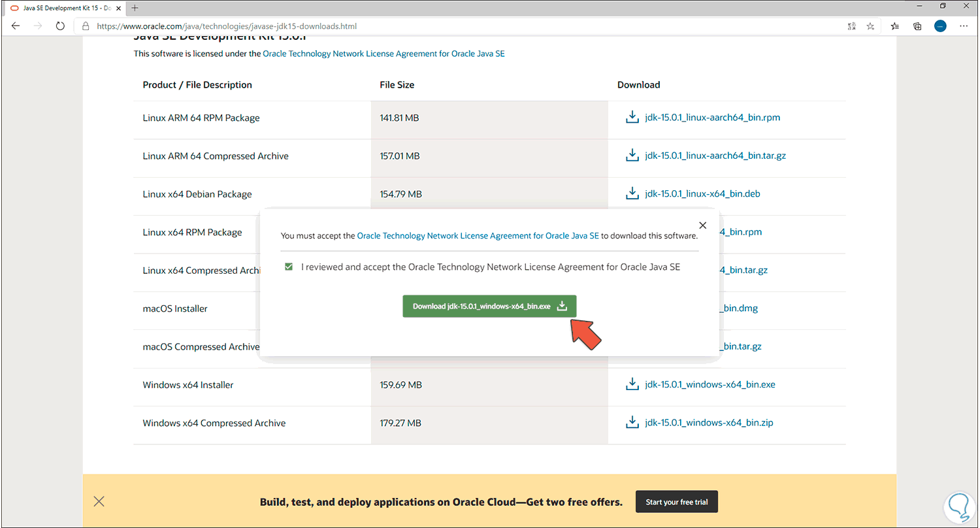Open the browser Settings and more menu
The height and width of the screenshot is (528, 980).
coord(964,26)
